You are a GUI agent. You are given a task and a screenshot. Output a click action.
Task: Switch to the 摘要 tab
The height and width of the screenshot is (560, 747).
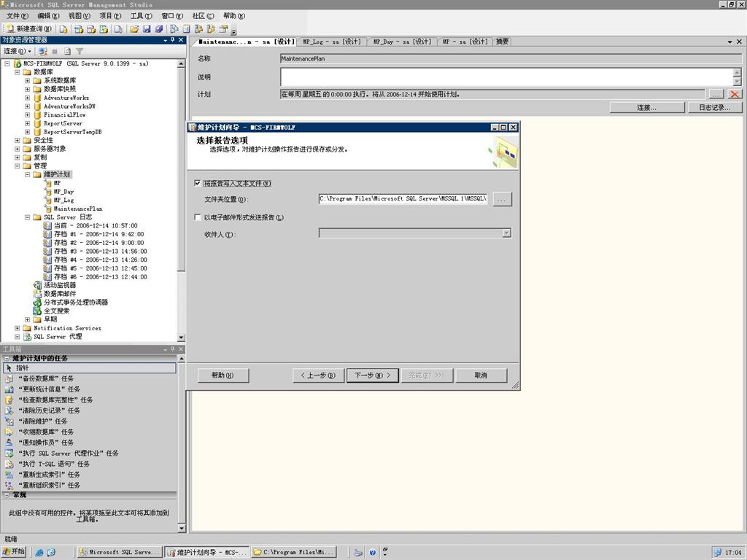[502, 42]
